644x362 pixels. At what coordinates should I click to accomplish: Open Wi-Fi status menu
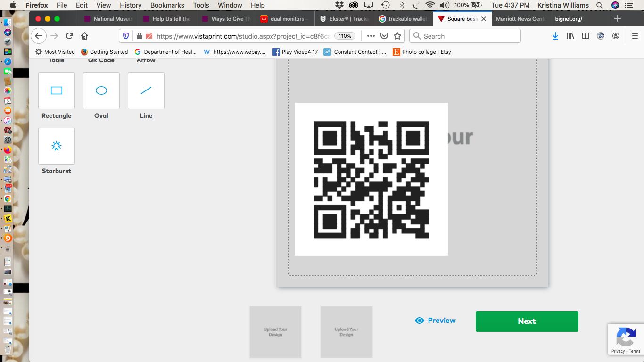pos(430,5)
